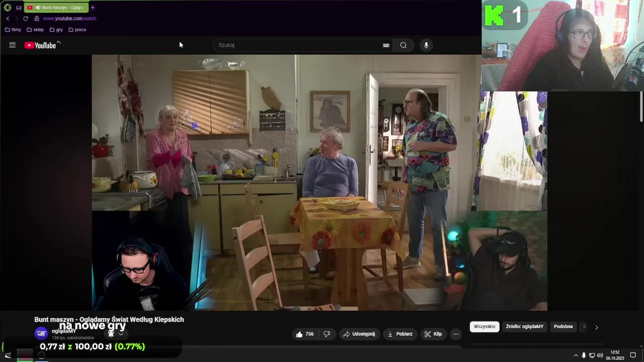Open the 'sklep' bookmarks folder
Viewport: 644px width, 362px height.
pos(35,30)
